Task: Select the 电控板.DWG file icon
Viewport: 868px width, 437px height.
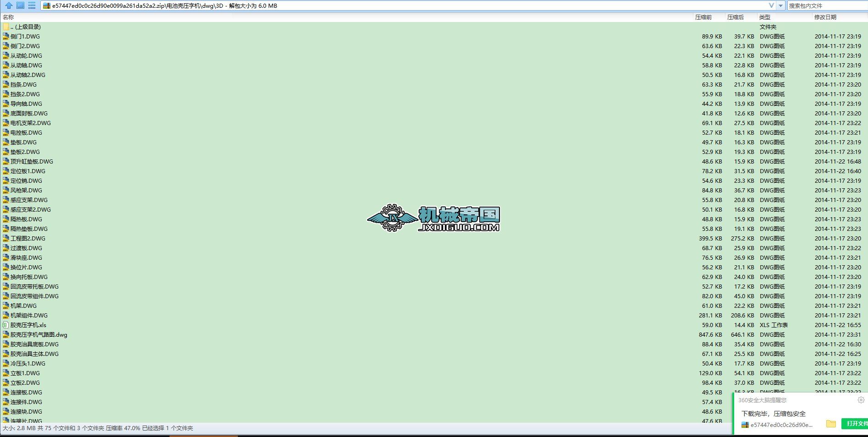Action: point(5,132)
